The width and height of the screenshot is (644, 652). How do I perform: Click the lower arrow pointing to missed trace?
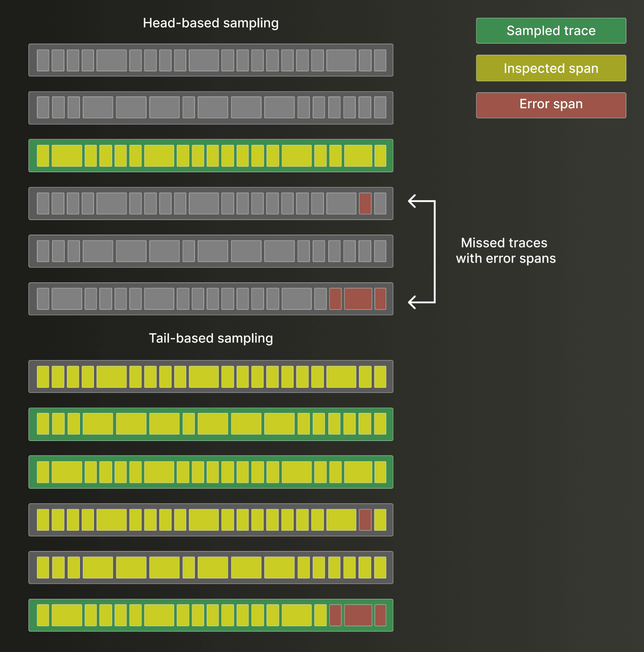(412, 302)
